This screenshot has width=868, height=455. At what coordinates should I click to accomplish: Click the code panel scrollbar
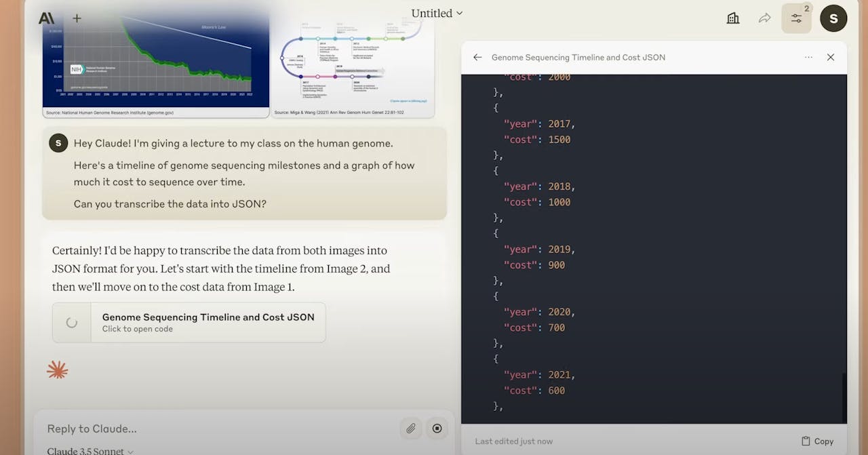click(844, 397)
